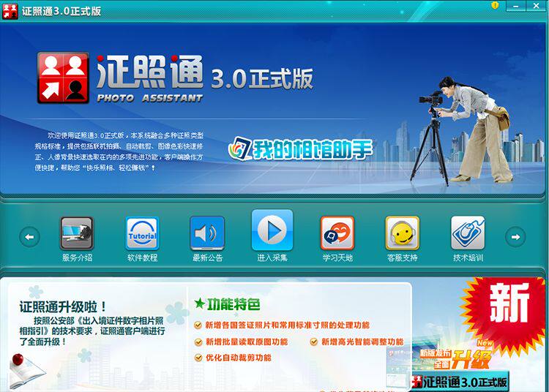Screen dimensions: 549x392
Task: Open the 客服支持 smiley headset icon
Action: point(403,233)
